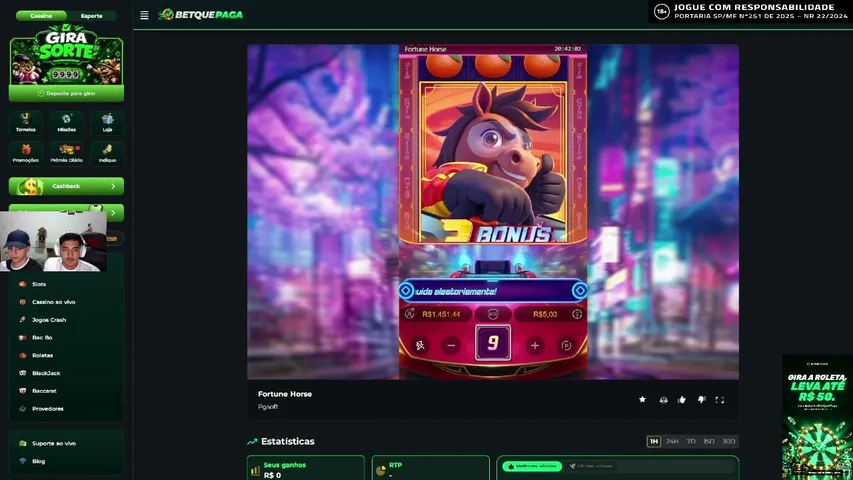
Task: Select the Melhores vitórias toggle
Action: click(532, 466)
